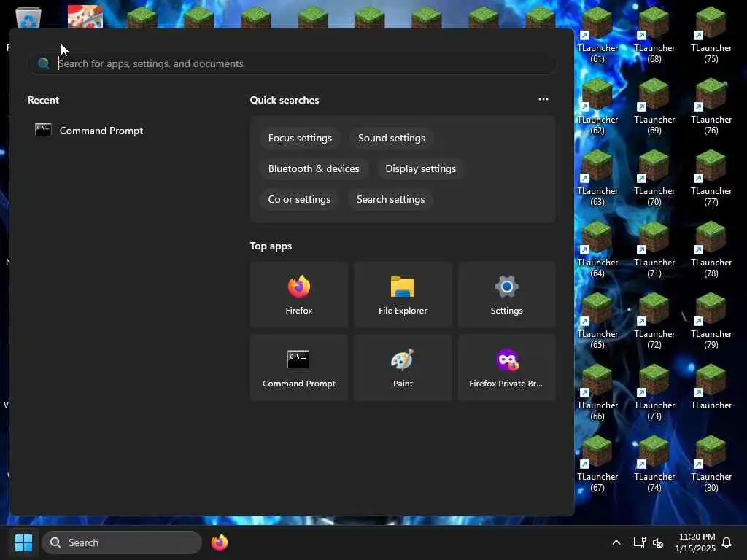The width and height of the screenshot is (747, 560).
Task: Open the notifications bell icon
Action: (727, 542)
